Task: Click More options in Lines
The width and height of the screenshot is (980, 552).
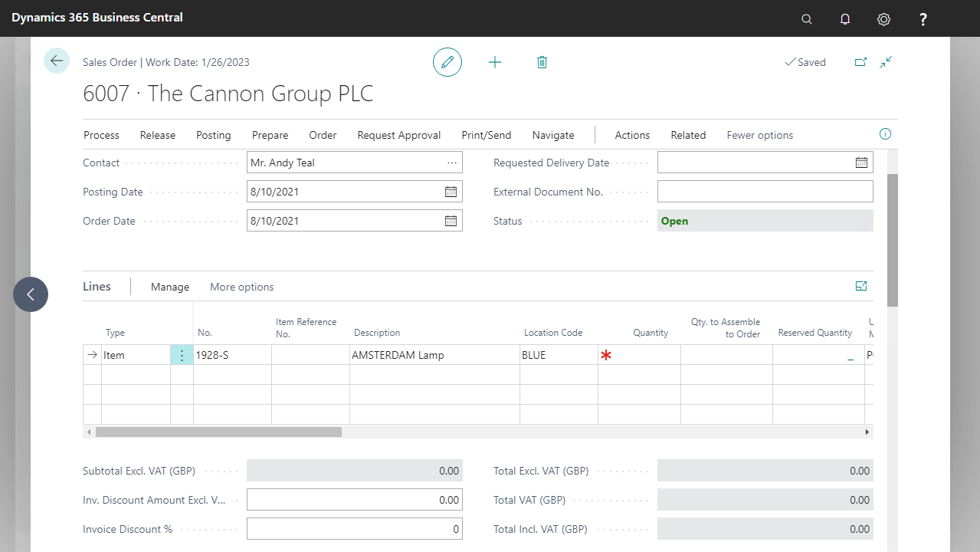Action: point(242,287)
